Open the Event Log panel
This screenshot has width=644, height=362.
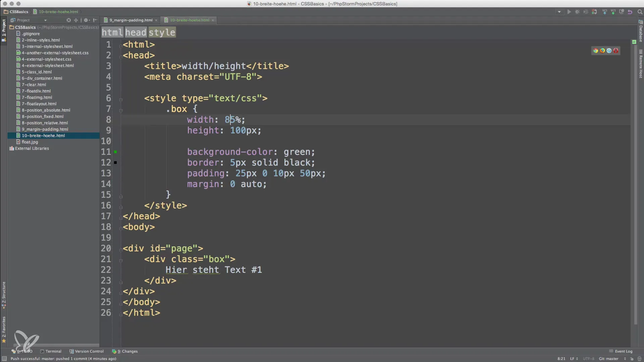(621, 351)
